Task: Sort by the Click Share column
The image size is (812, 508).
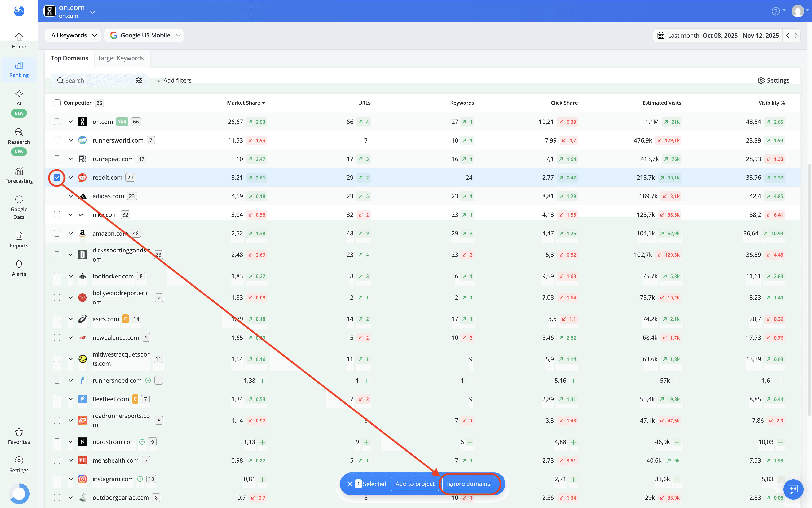Action: [564, 103]
